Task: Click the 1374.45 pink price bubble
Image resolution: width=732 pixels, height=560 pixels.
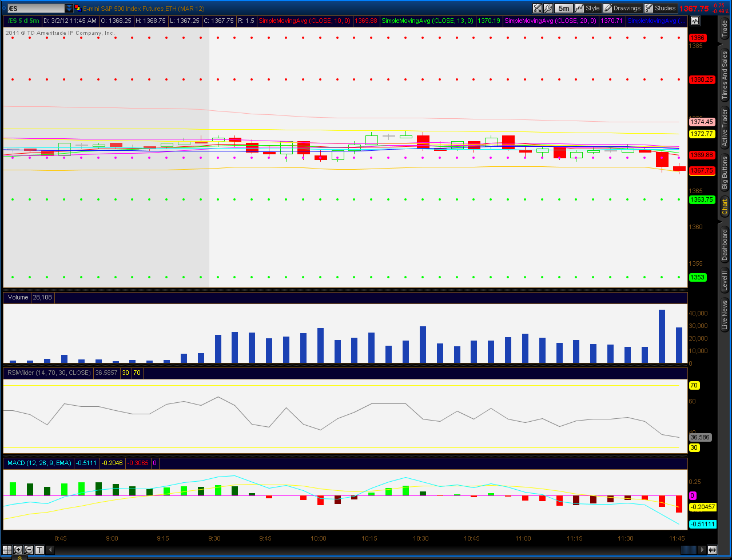Action: [x=702, y=122]
